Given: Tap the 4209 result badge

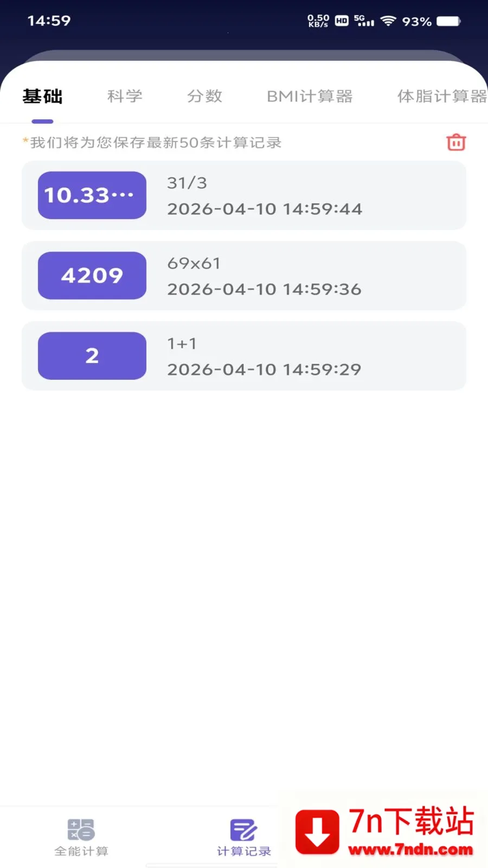Looking at the screenshot, I should click(x=92, y=276).
